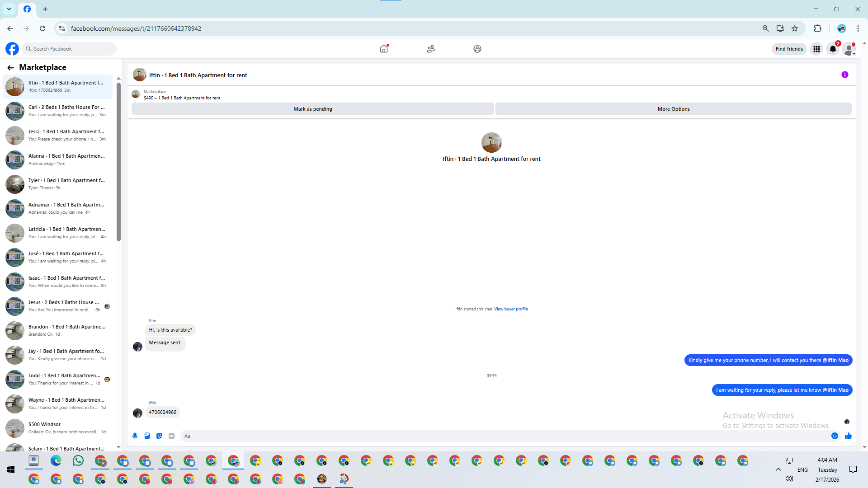Focus the Aa message input box
Image resolution: width=868 pixels, height=488 pixels.
(505, 436)
